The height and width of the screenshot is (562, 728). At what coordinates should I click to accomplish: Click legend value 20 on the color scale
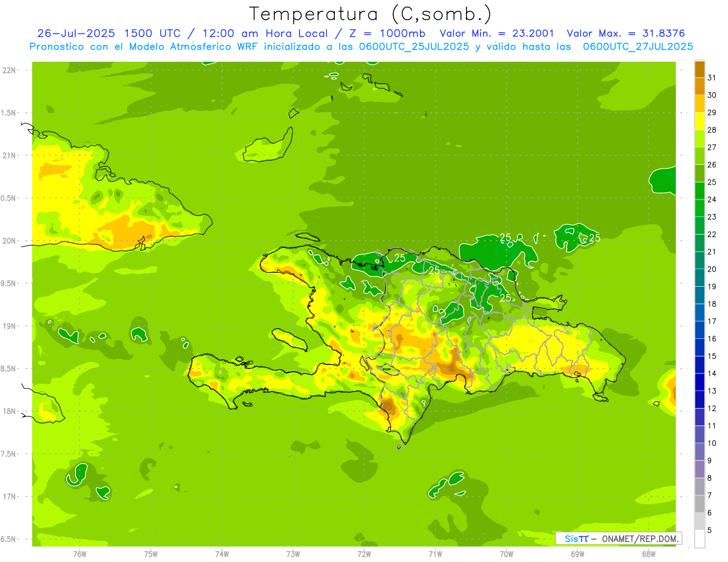(712, 269)
